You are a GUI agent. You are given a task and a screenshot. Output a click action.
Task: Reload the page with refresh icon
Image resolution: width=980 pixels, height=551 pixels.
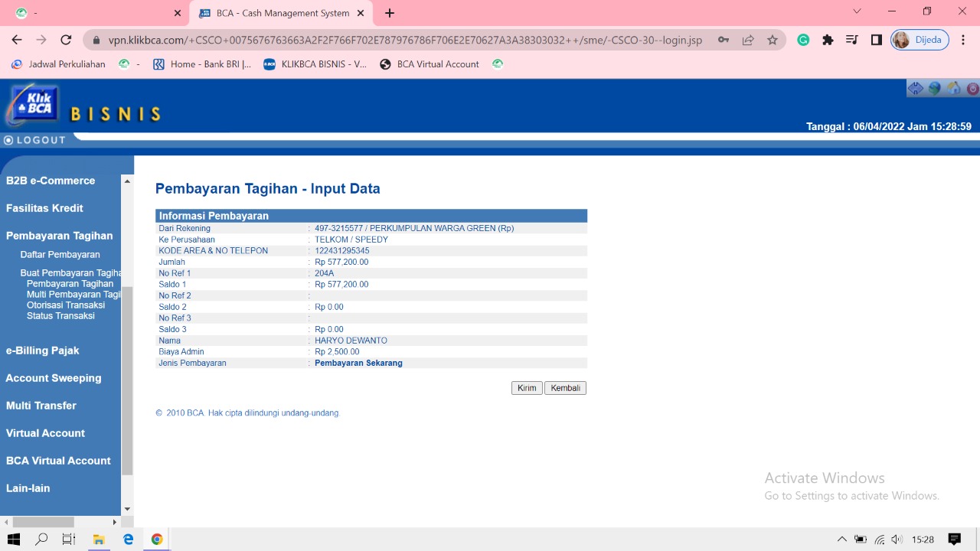[x=66, y=40]
